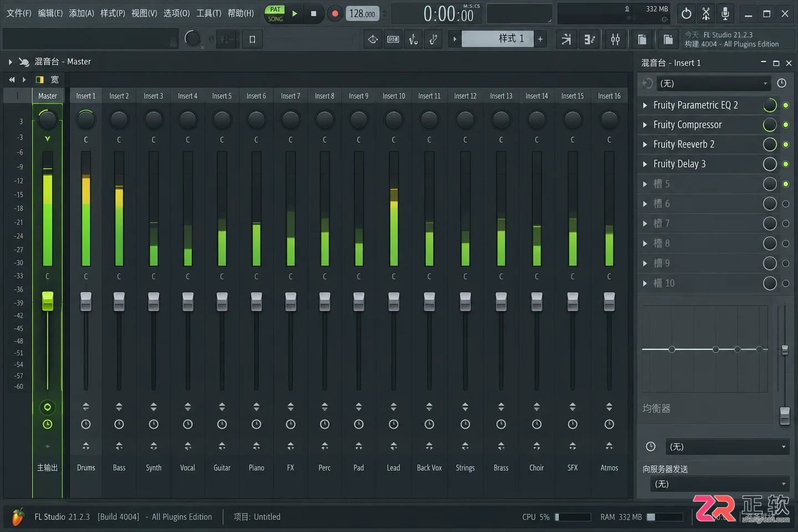Open the 选项(O) menu
The height and width of the screenshot is (532, 798).
point(177,13)
